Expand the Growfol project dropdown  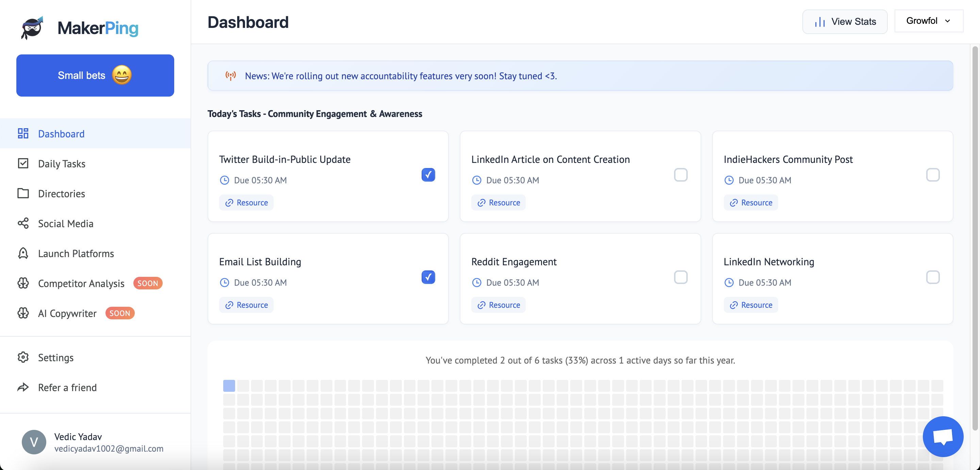pos(928,21)
